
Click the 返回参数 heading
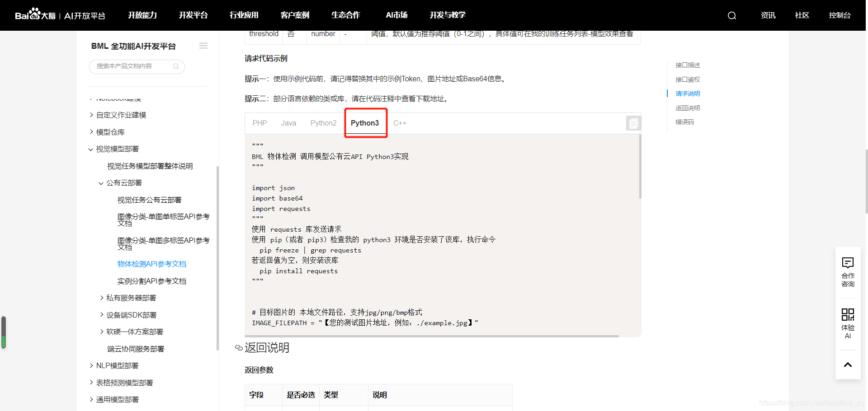click(259, 370)
